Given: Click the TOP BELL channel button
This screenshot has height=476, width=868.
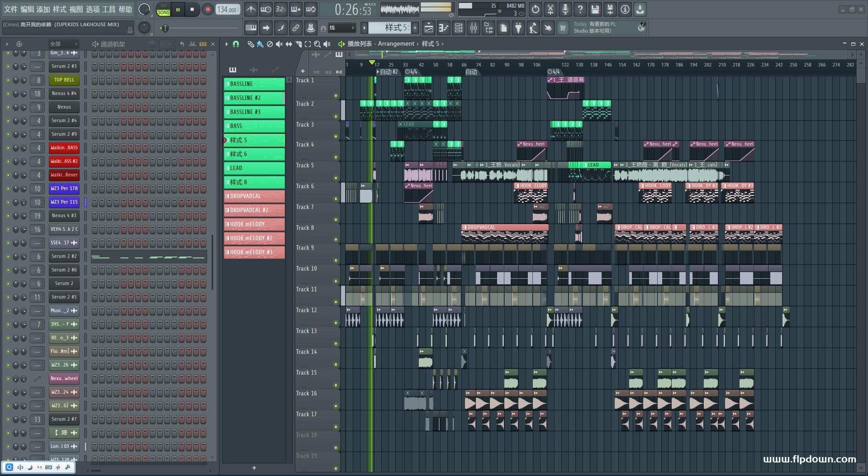Looking at the screenshot, I should [64, 80].
